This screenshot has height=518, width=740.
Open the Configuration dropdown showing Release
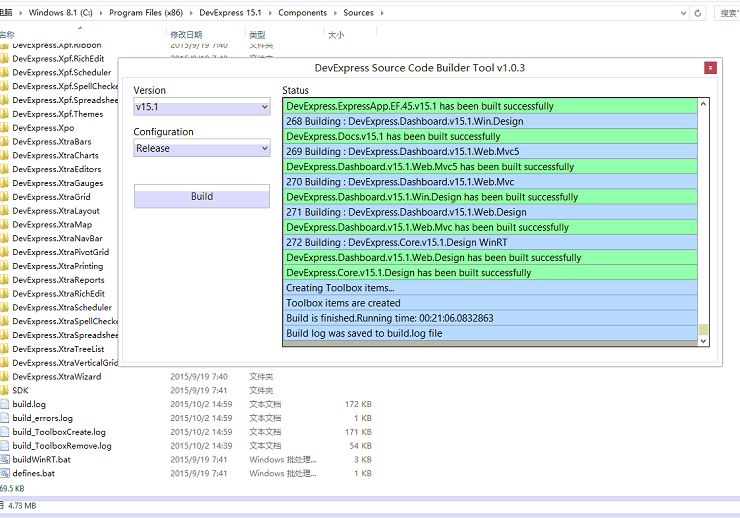(201, 148)
